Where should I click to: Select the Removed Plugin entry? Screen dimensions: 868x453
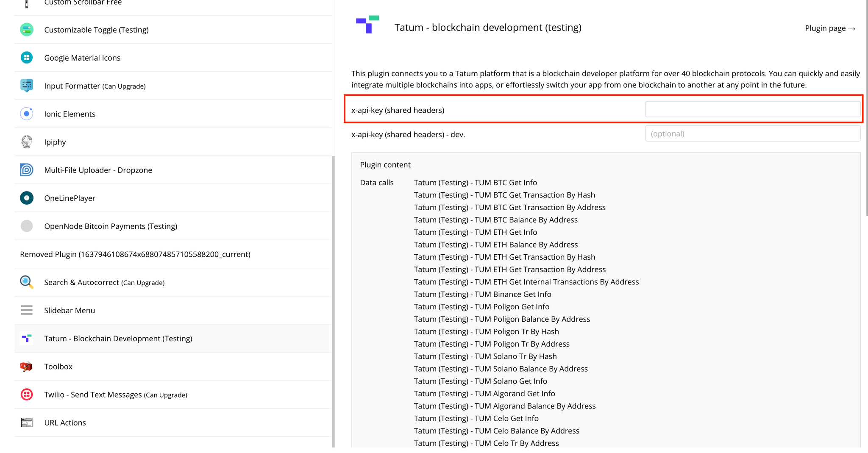(x=173, y=254)
